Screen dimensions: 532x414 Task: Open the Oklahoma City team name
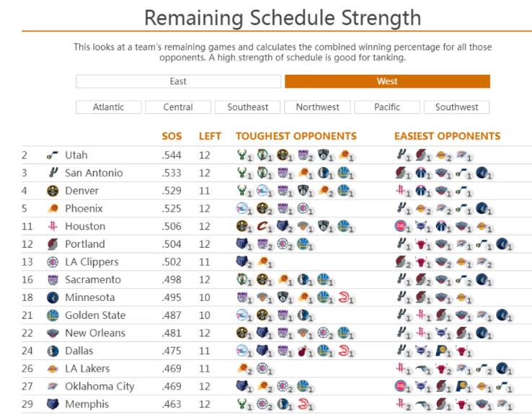point(99,387)
